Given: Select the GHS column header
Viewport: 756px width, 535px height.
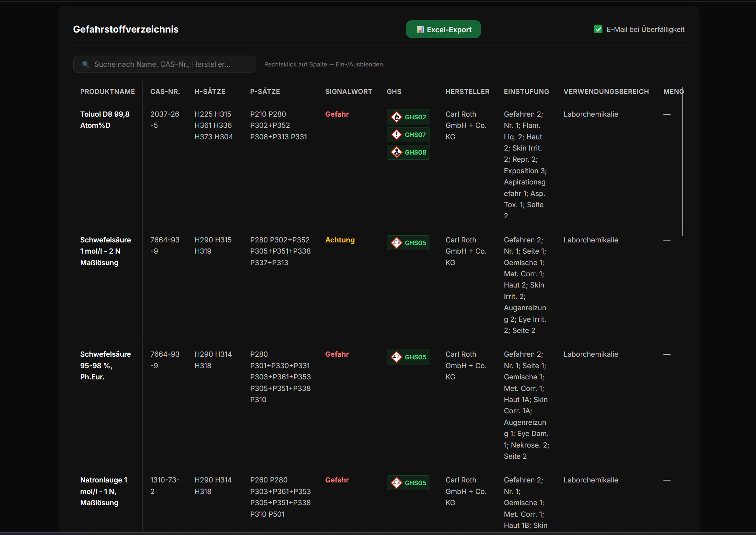Looking at the screenshot, I should point(394,92).
